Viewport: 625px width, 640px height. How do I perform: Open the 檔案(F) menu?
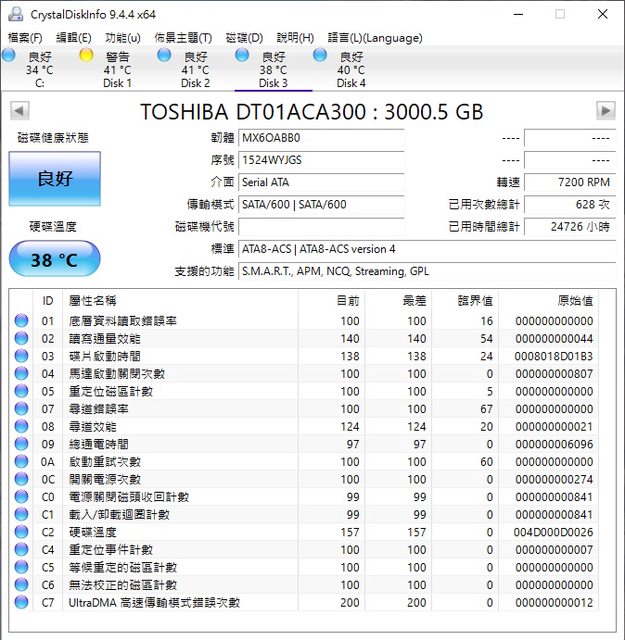pyautogui.click(x=25, y=37)
